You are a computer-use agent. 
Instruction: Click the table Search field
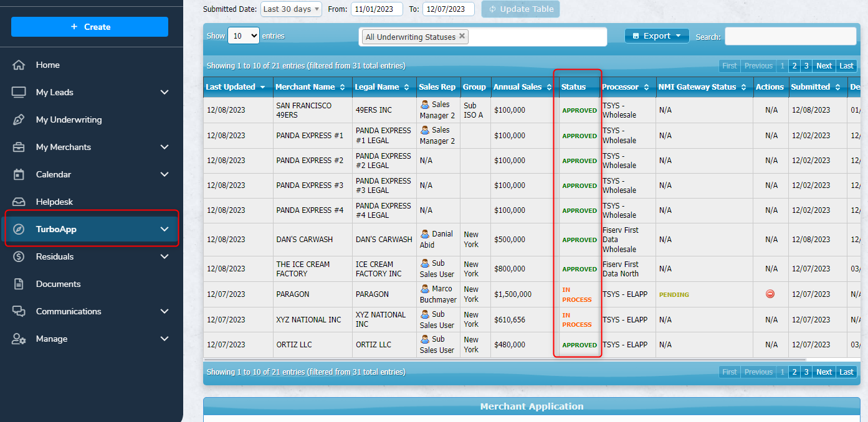pos(790,36)
